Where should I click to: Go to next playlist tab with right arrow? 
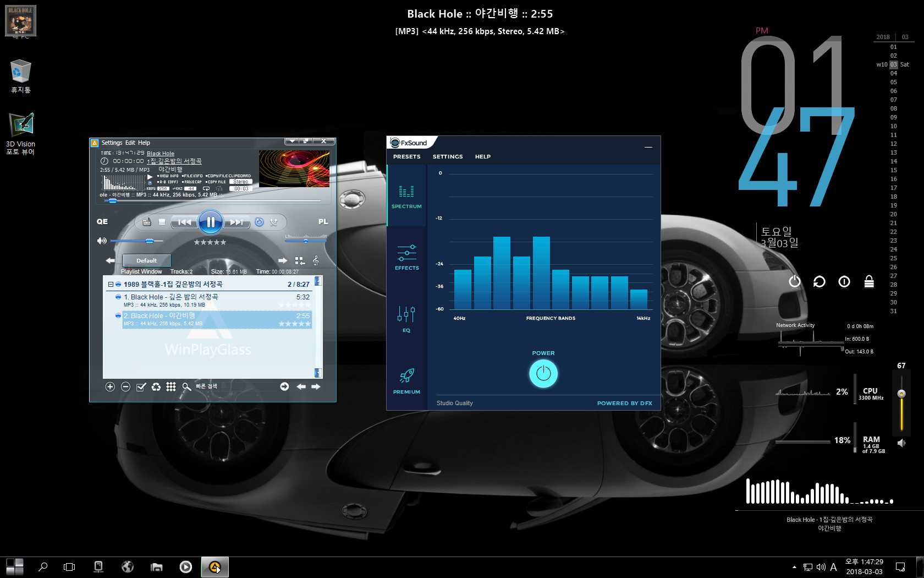pos(283,260)
